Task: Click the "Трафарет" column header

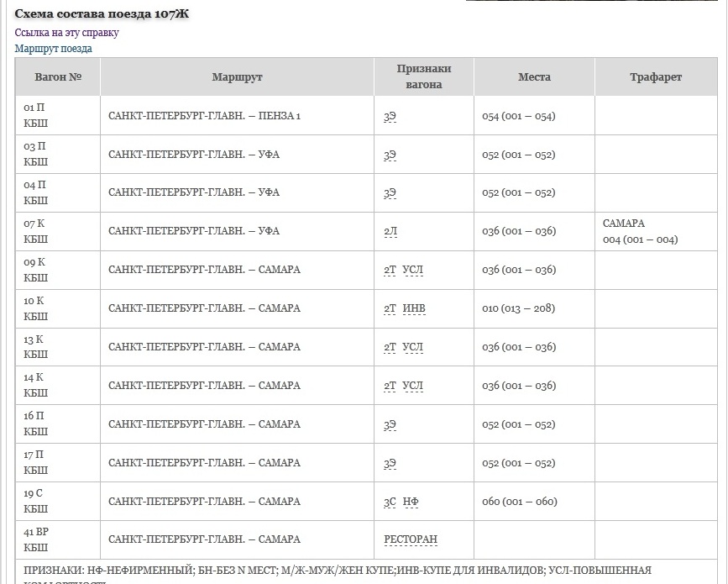Action: [x=656, y=77]
